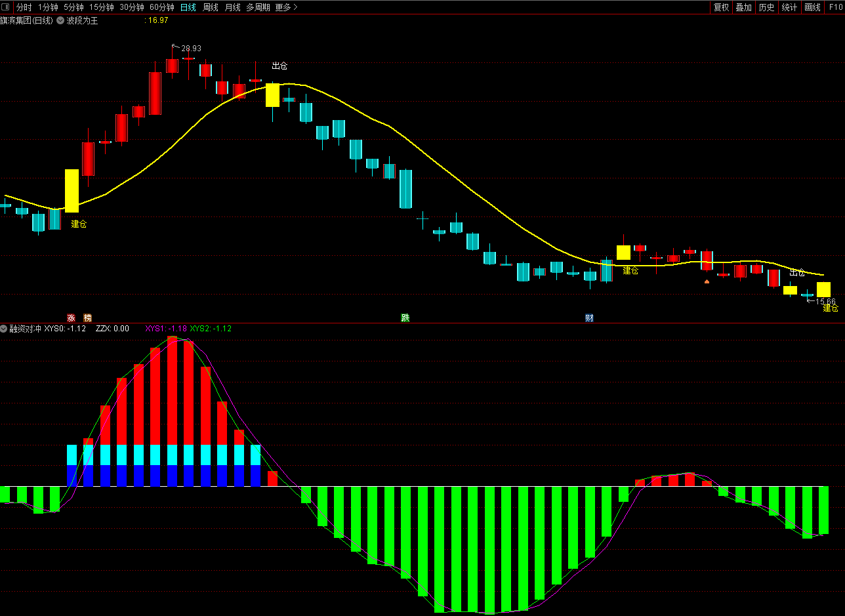Click the 叠加 overlay button
This screenshot has height=616, width=845.
tap(743, 7)
